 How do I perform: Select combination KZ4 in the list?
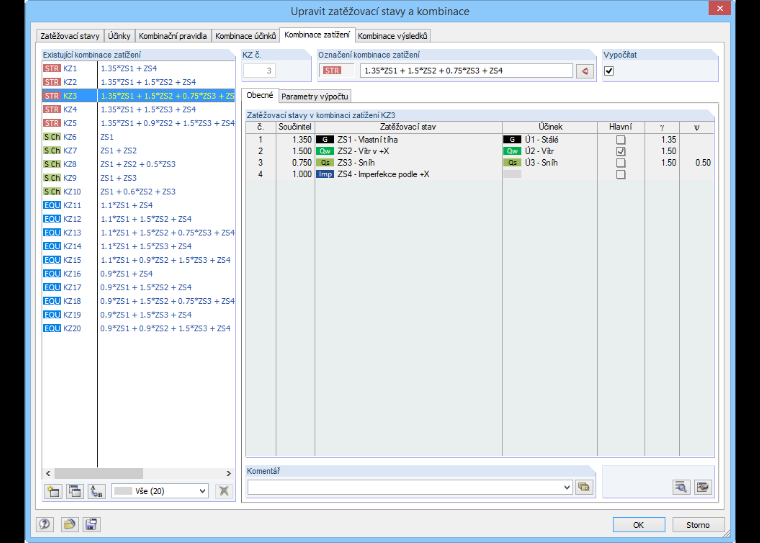(x=139, y=110)
